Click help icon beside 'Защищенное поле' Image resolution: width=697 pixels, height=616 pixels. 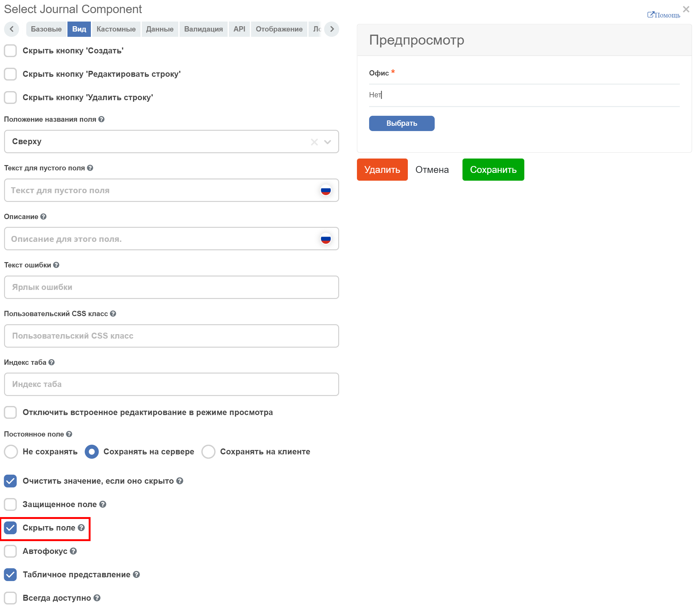point(103,504)
